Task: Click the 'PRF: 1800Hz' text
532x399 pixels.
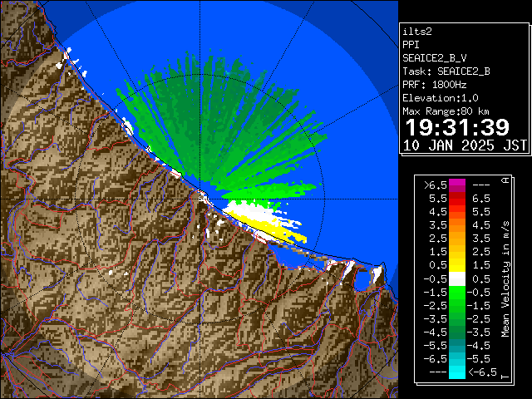Action: click(x=434, y=85)
